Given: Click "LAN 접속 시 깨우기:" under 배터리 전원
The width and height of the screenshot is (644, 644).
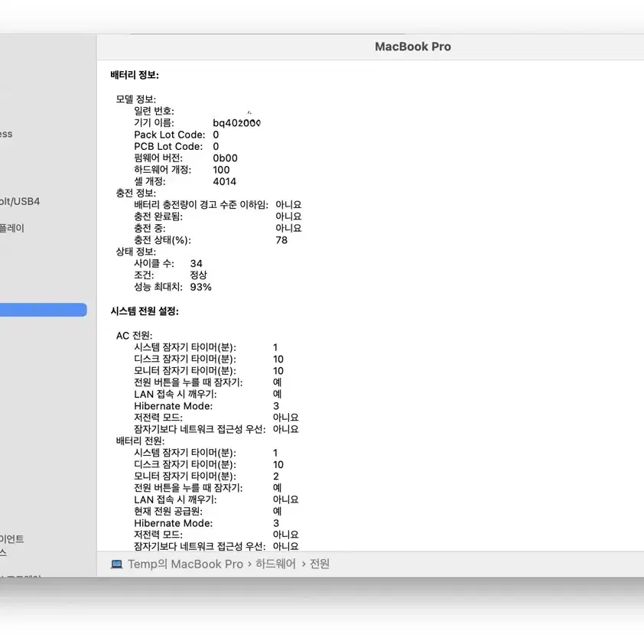Looking at the screenshot, I should [x=175, y=500].
